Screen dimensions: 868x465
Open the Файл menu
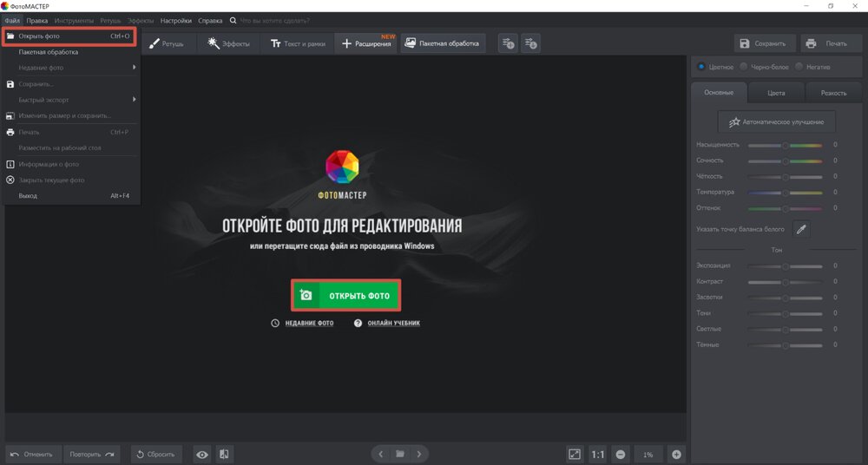coord(12,21)
